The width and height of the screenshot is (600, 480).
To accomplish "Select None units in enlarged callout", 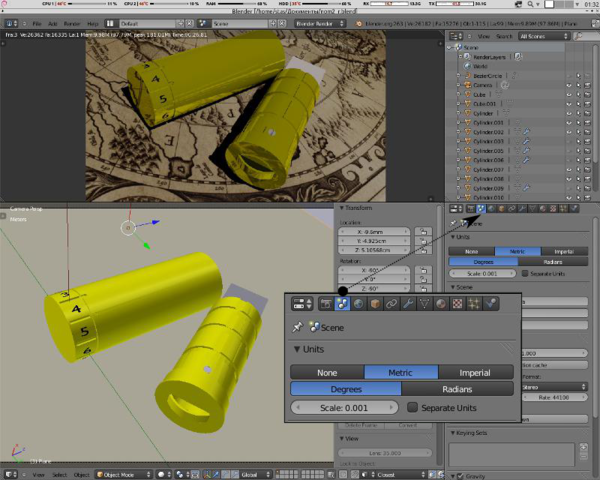I will point(327,372).
